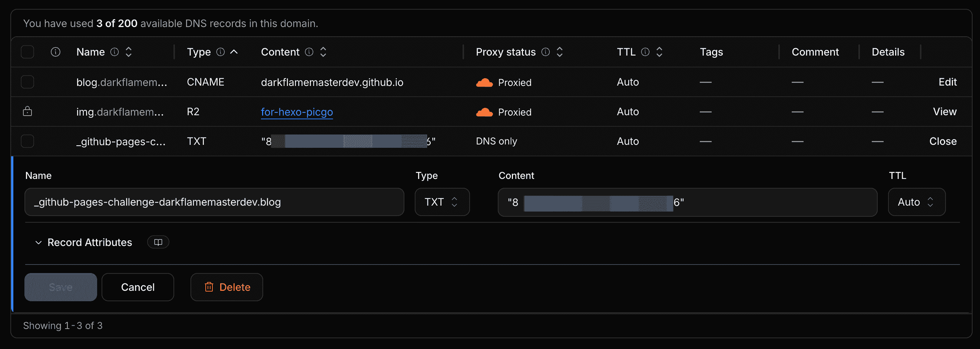The image size is (980, 349).
Task: Click the lock icon on img record
Action: click(27, 112)
